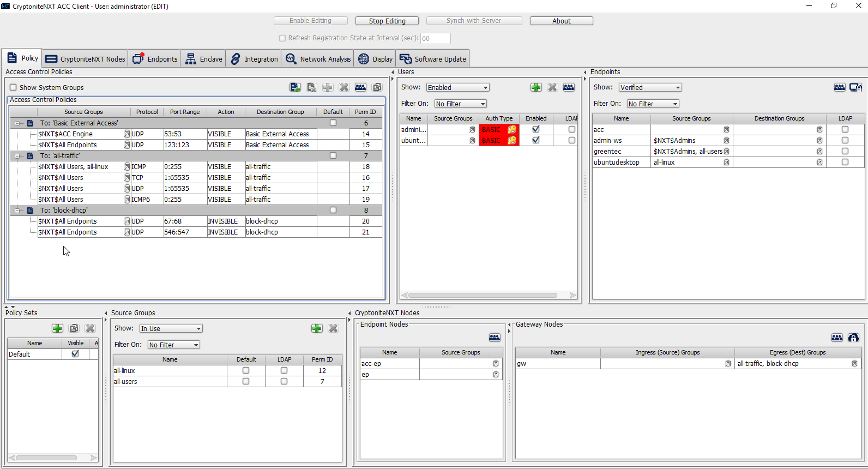Toggle LDAP checkbox for all-users source group
Screen dimensions: 868x469
coord(284,382)
